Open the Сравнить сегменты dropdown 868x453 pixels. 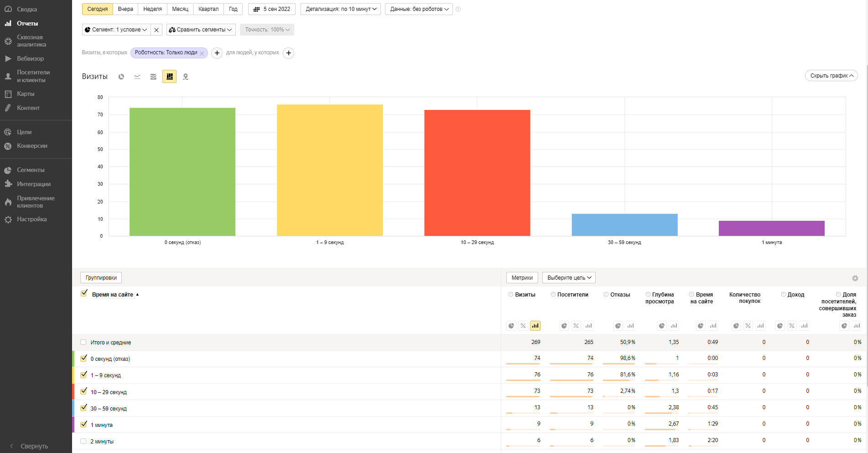point(201,30)
